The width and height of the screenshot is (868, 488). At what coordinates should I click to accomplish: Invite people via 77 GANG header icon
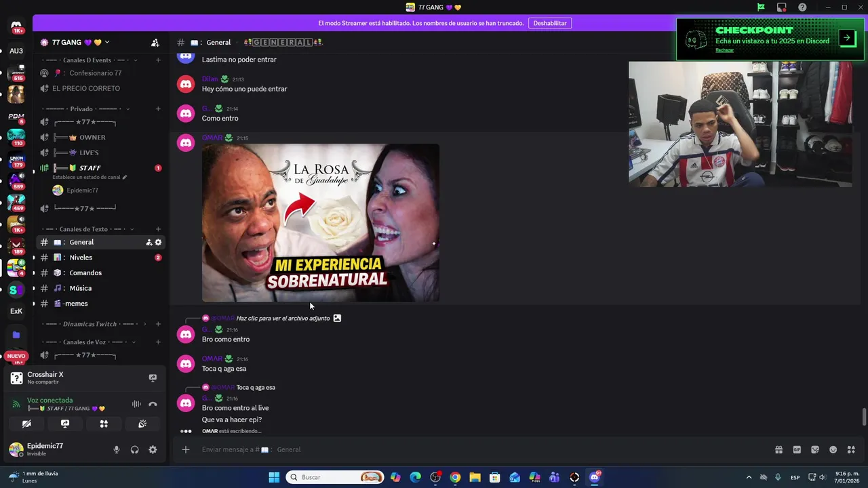(155, 43)
